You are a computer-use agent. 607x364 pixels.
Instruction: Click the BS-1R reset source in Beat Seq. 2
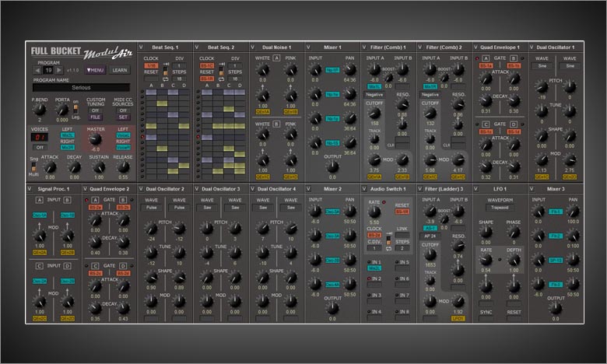[x=207, y=79]
